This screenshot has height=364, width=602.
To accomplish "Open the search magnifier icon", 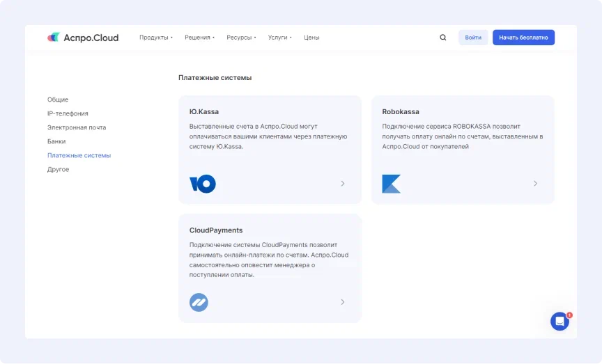I will [x=442, y=37].
